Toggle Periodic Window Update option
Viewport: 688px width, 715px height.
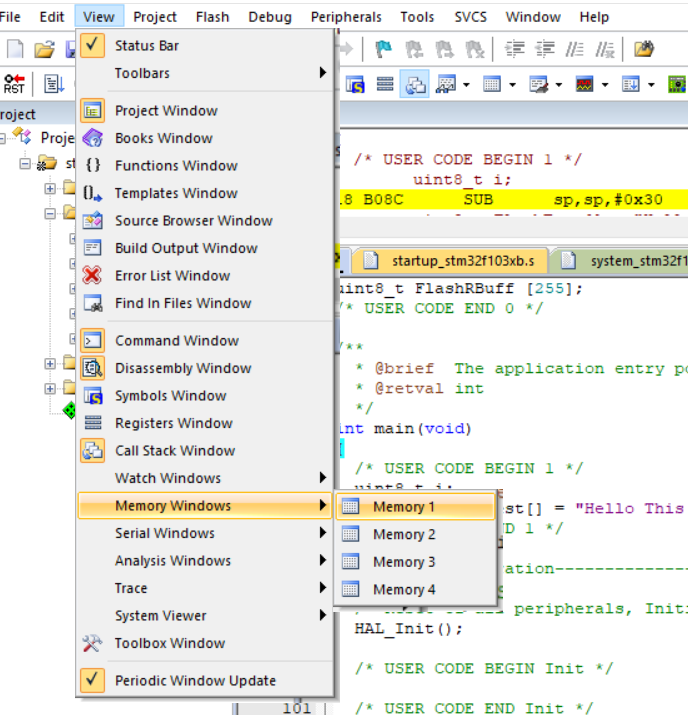(x=205, y=680)
